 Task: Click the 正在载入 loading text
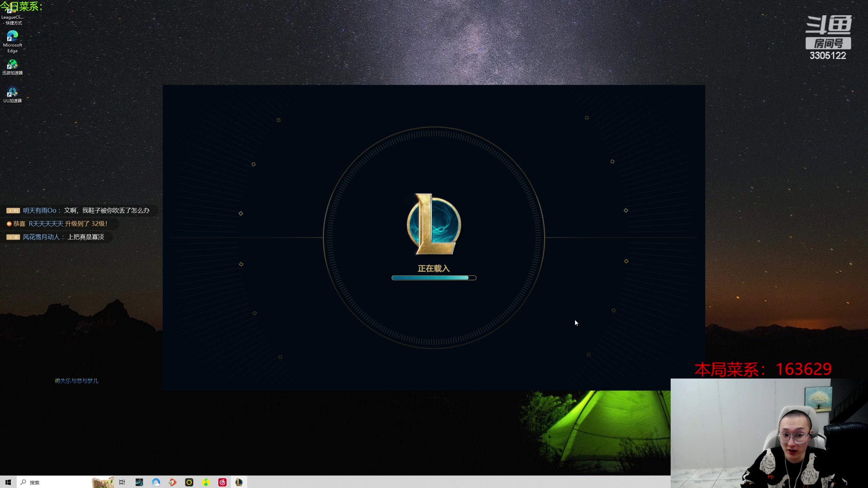pyautogui.click(x=434, y=268)
